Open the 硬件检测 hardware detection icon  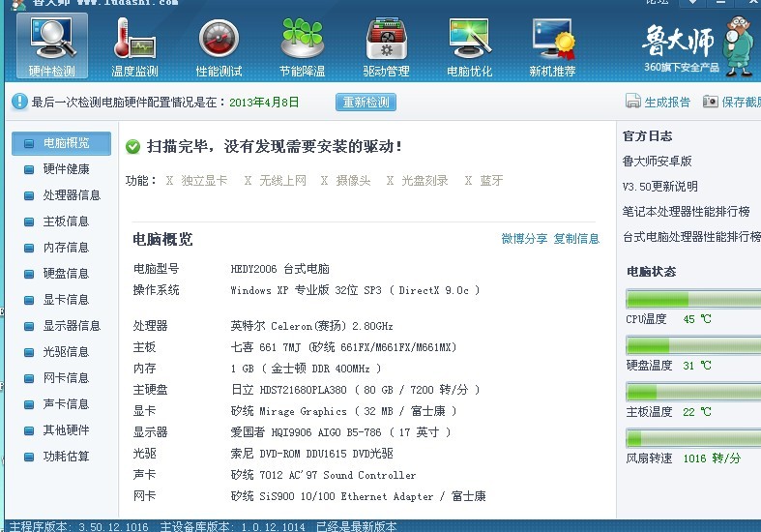pyautogui.click(x=52, y=39)
